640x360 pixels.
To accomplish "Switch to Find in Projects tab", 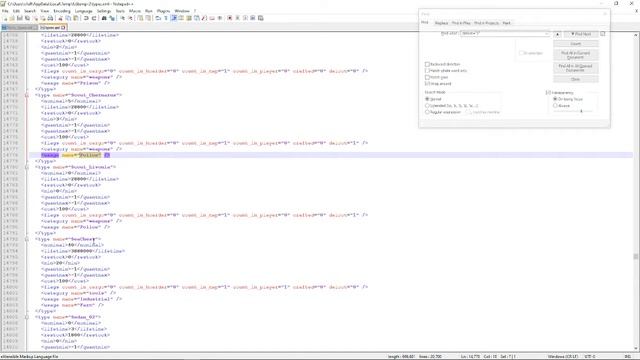I will point(487,23).
